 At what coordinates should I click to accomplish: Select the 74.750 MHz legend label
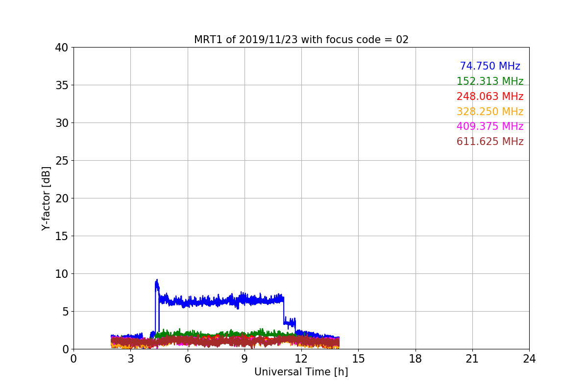(x=490, y=66)
